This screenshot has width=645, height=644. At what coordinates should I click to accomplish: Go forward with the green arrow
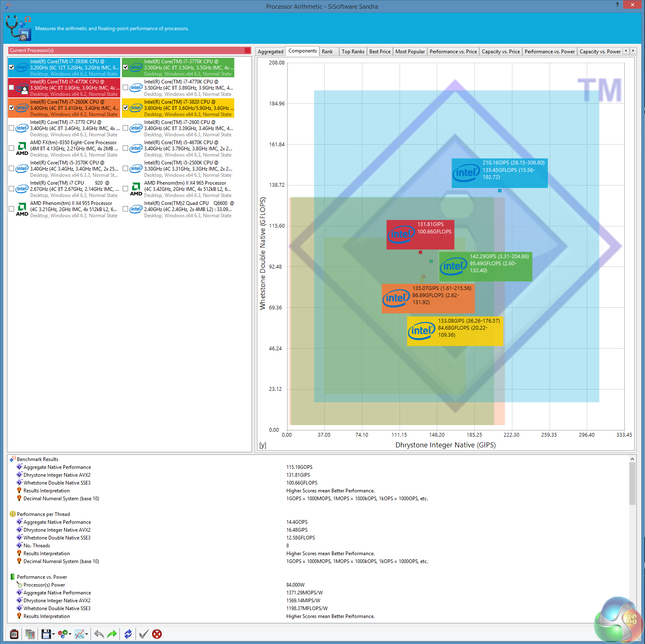(112, 634)
